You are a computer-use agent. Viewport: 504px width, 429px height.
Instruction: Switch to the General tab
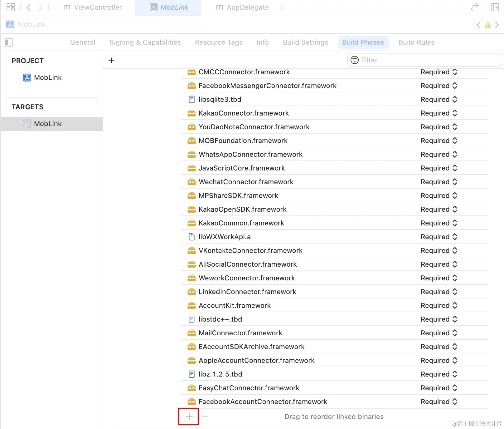click(x=83, y=42)
